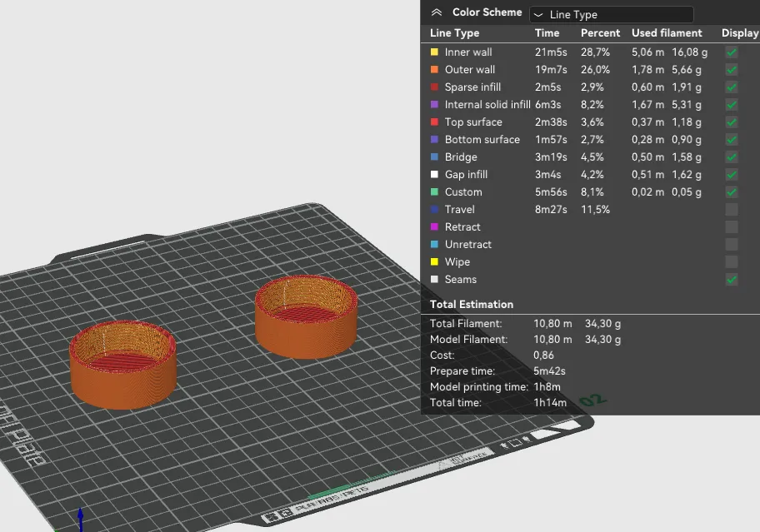Image resolution: width=760 pixels, height=532 pixels.
Task: Select the right cylinder model on the plate
Action: (307, 317)
